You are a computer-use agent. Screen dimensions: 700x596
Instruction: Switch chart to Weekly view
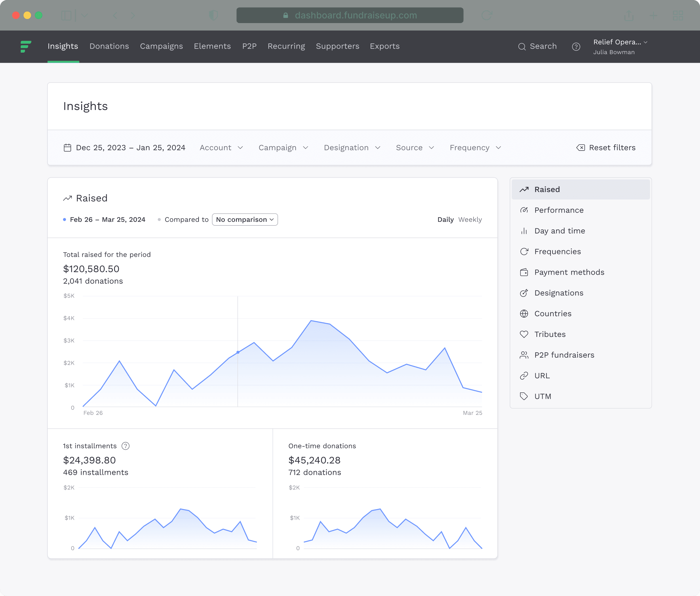click(x=470, y=220)
